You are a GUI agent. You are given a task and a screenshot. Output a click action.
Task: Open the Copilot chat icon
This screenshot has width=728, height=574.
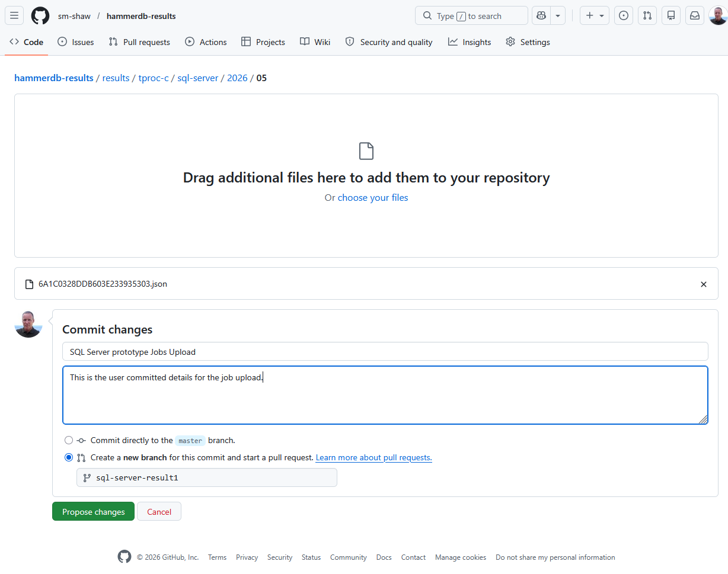click(x=541, y=16)
